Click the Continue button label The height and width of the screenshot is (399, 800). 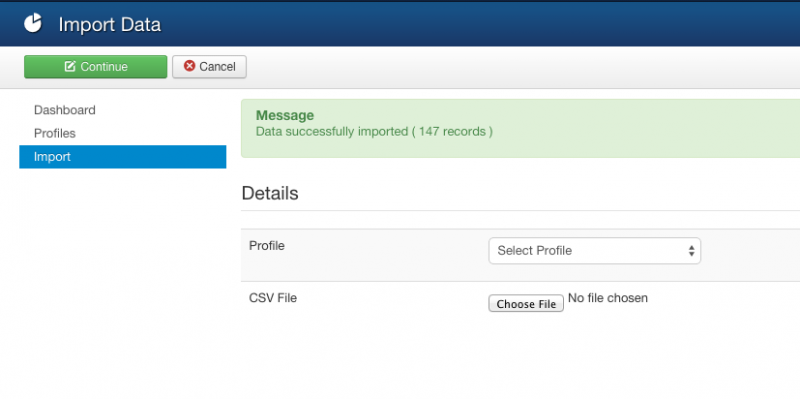(x=104, y=67)
